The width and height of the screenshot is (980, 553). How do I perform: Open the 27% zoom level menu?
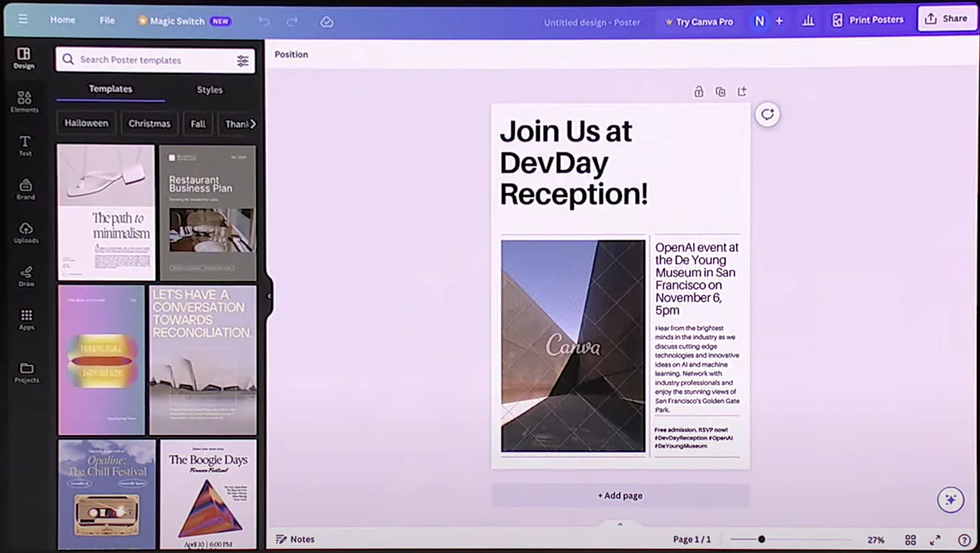point(876,540)
